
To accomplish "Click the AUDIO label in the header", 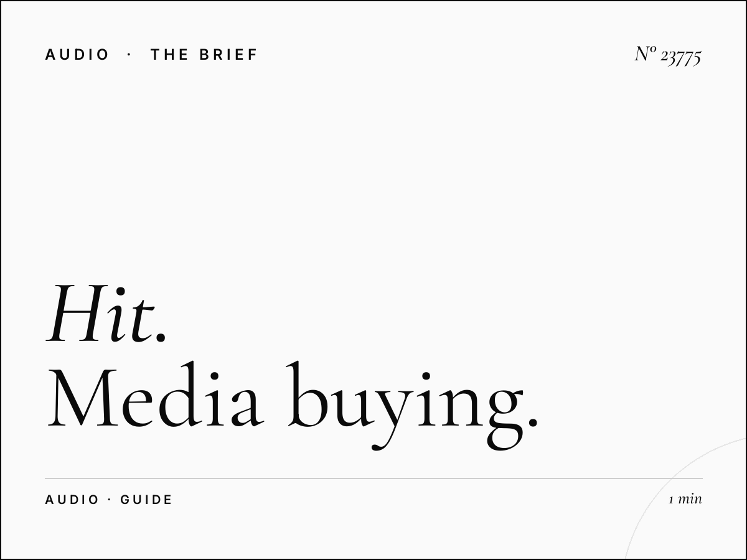I will 77,55.
